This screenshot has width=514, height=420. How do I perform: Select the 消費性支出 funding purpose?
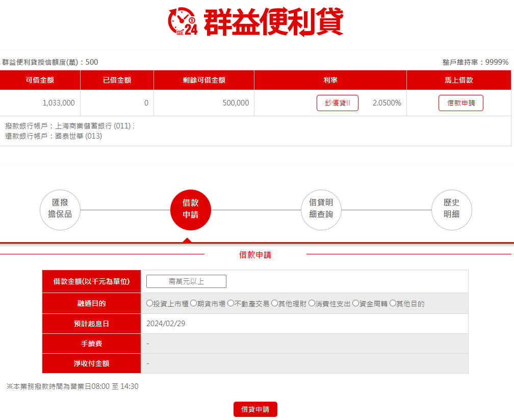pyautogui.click(x=312, y=303)
